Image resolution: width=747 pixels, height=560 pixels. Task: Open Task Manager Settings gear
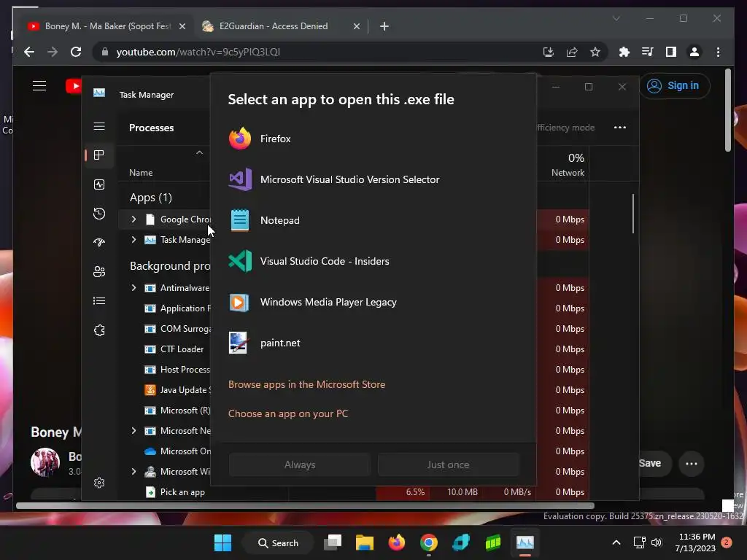[x=99, y=483]
